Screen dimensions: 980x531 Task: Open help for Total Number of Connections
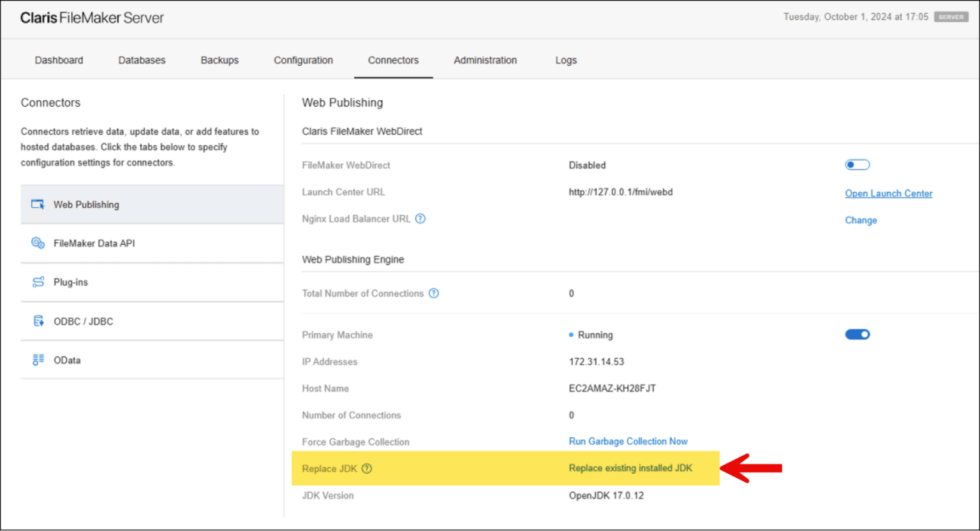click(434, 293)
